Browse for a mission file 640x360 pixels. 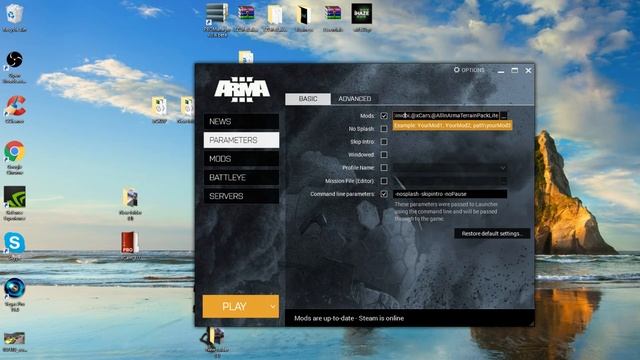point(504,181)
